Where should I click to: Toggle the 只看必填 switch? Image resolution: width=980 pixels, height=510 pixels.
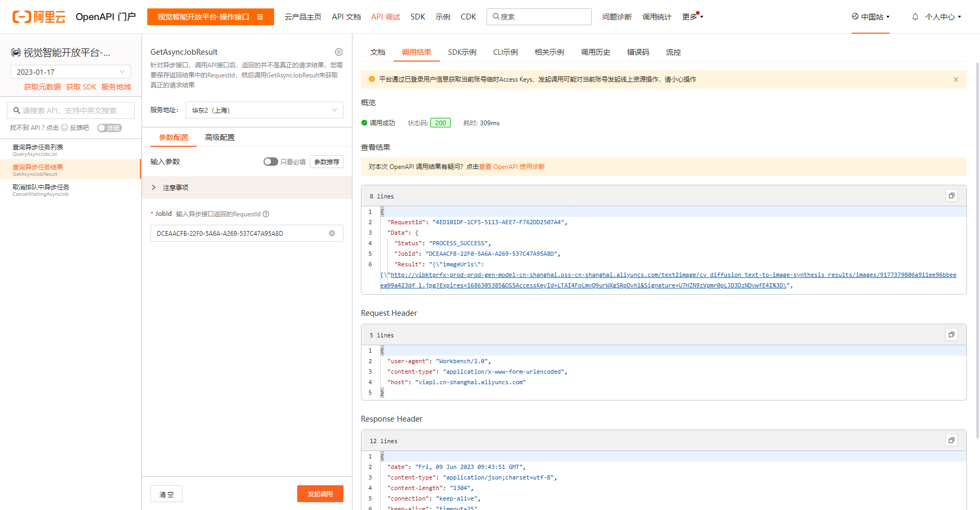pos(270,162)
